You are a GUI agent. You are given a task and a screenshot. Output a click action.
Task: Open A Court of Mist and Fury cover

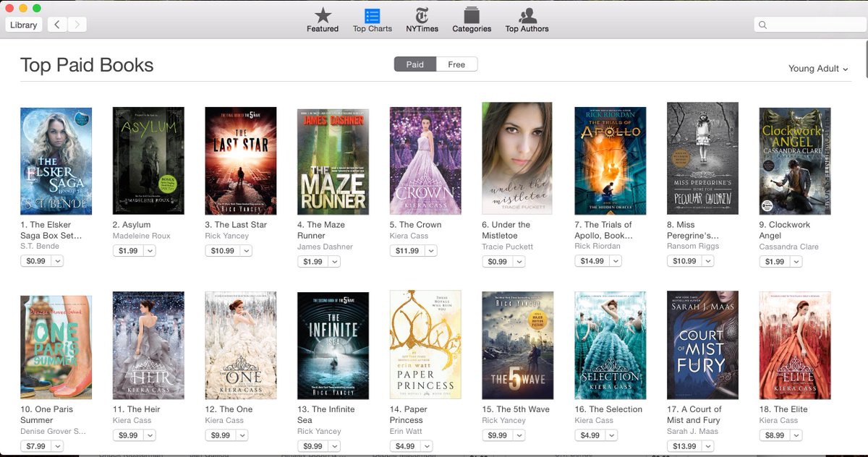click(702, 346)
